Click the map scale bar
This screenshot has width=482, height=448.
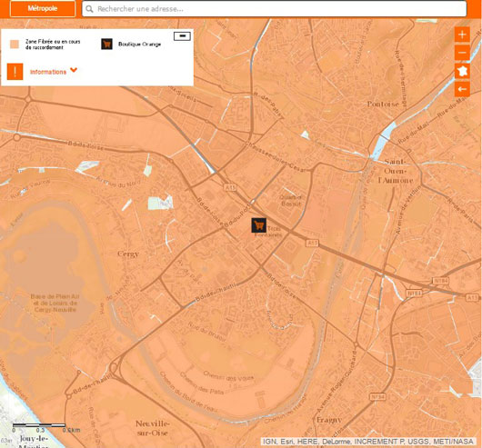(x=39, y=425)
